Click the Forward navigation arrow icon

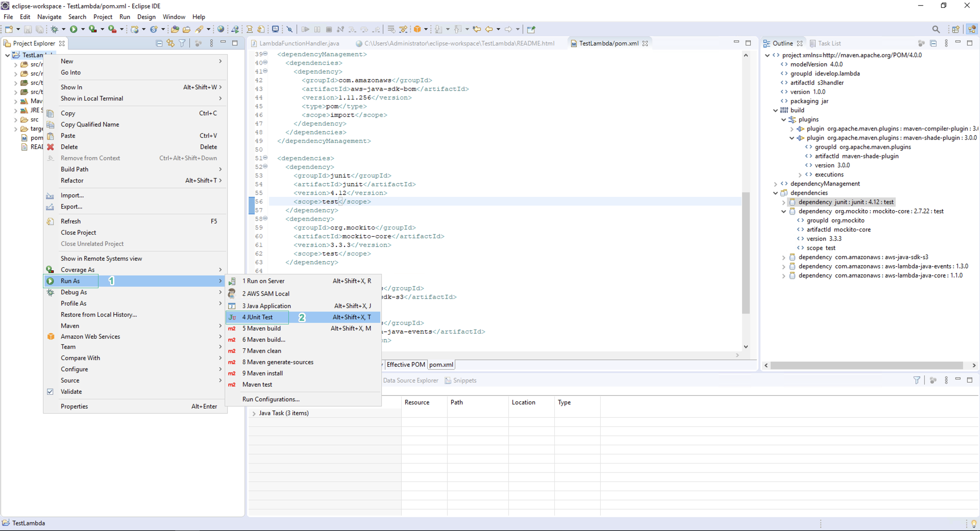coord(508,30)
